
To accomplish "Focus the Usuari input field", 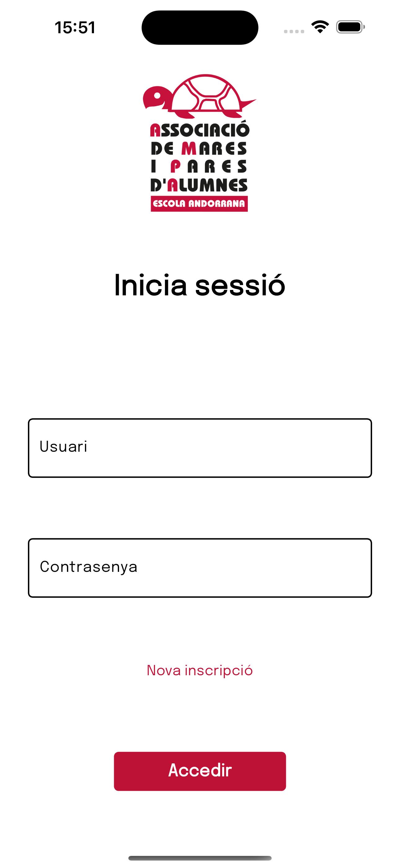I will [200, 448].
